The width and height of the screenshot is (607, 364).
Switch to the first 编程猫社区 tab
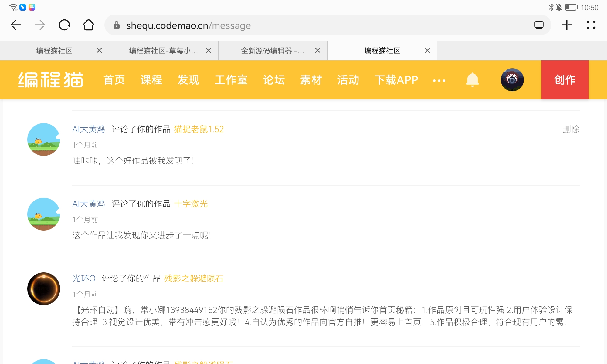pyautogui.click(x=55, y=51)
